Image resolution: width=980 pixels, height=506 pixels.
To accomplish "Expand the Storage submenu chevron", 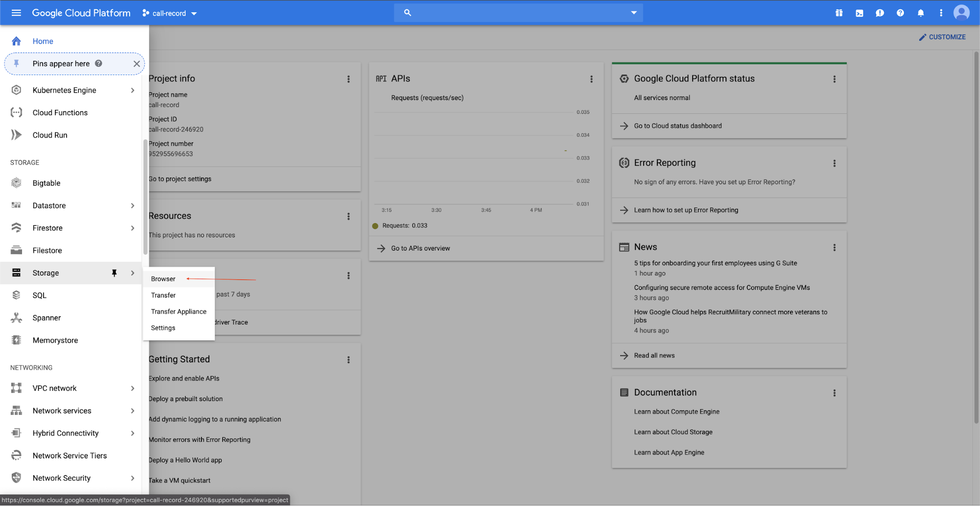I will pyautogui.click(x=132, y=273).
